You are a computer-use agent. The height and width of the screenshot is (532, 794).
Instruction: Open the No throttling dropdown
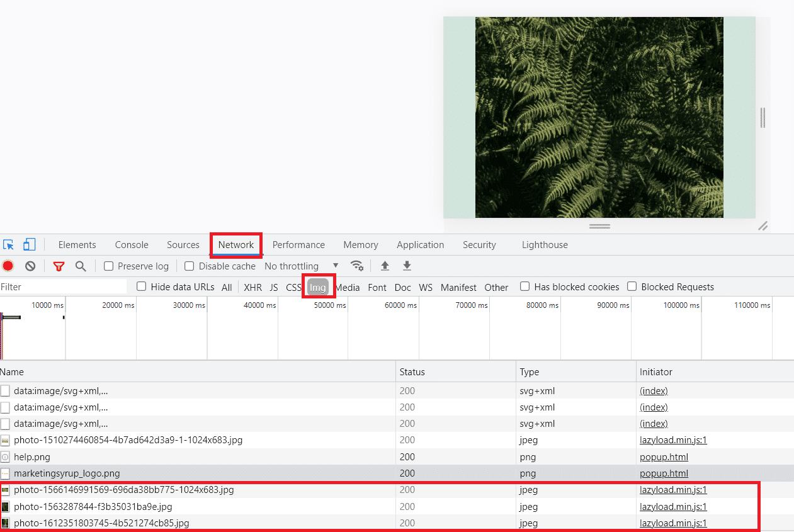pos(301,266)
